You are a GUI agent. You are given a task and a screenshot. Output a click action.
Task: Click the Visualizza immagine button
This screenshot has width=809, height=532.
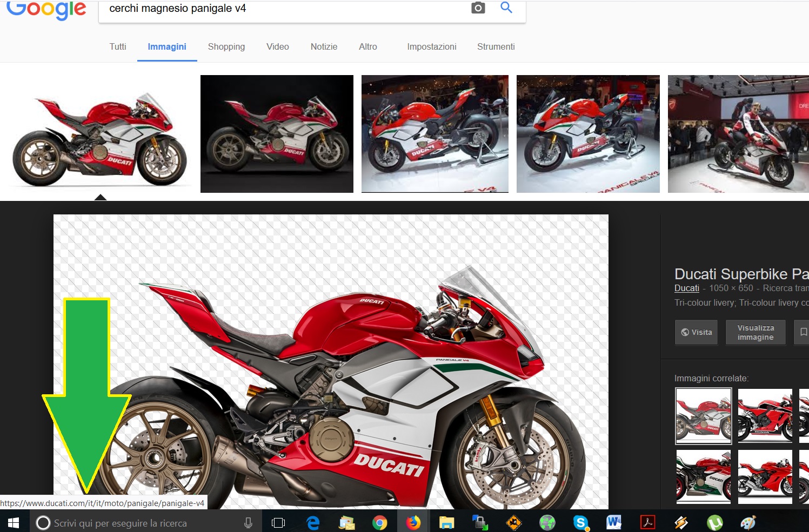pyautogui.click(x=755, y=332)
